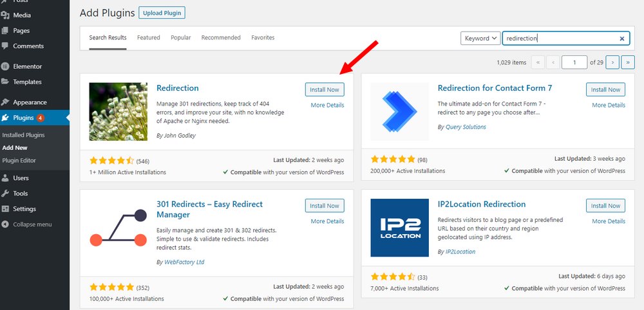
Task: Click the 7,000+ Active Installations text
Action: coord(404,288)
